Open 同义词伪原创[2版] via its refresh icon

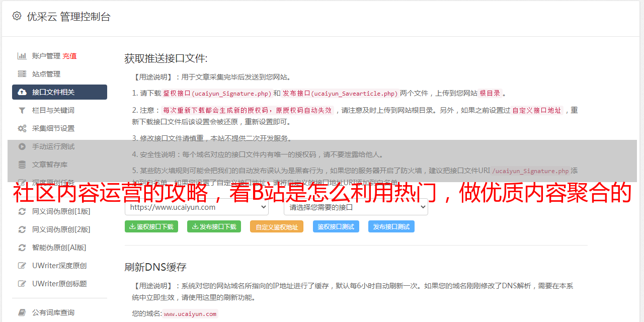point(22,229)
